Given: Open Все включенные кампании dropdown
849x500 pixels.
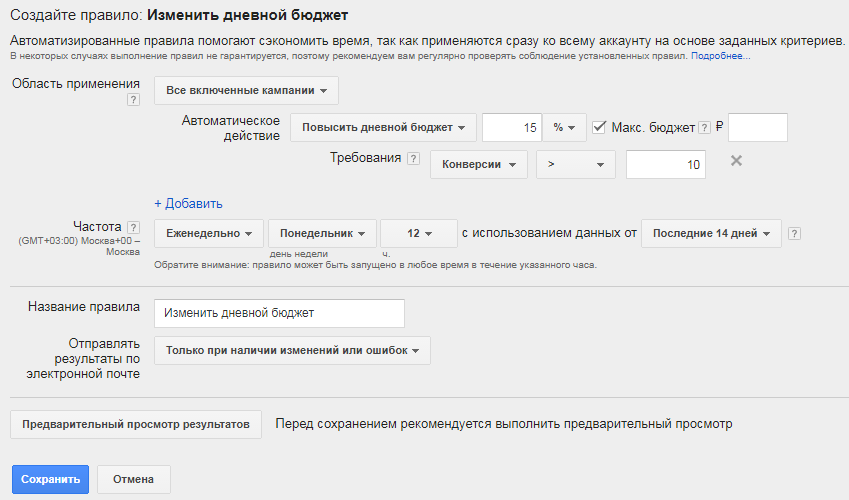Looking at the screenshot, I should 246,91.
